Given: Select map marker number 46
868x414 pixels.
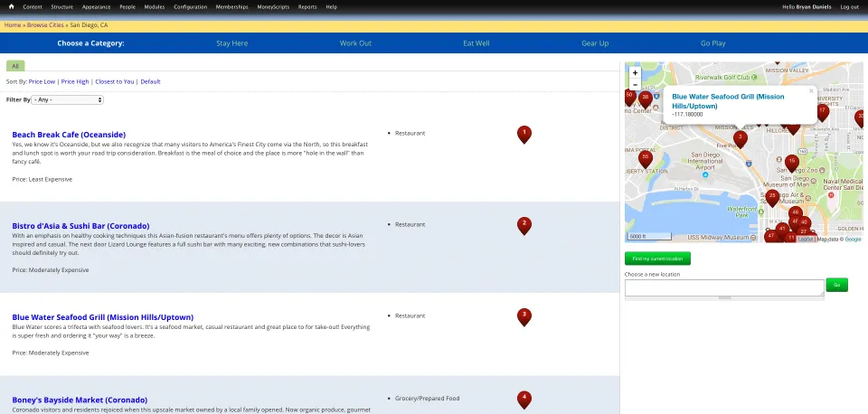Looking at the screenshot, I should (796, 214).
